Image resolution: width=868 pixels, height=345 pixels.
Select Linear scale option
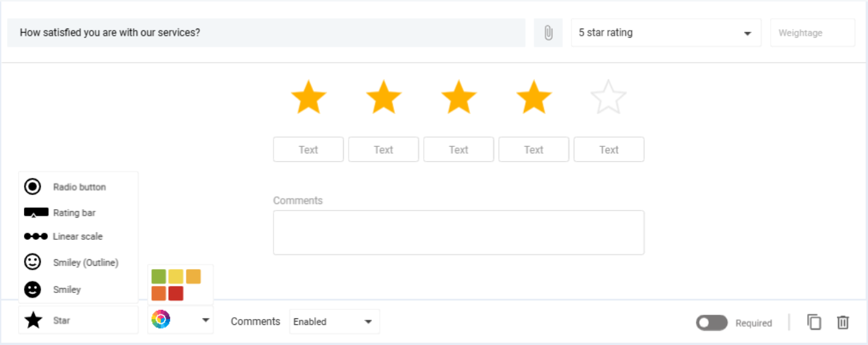77,236
